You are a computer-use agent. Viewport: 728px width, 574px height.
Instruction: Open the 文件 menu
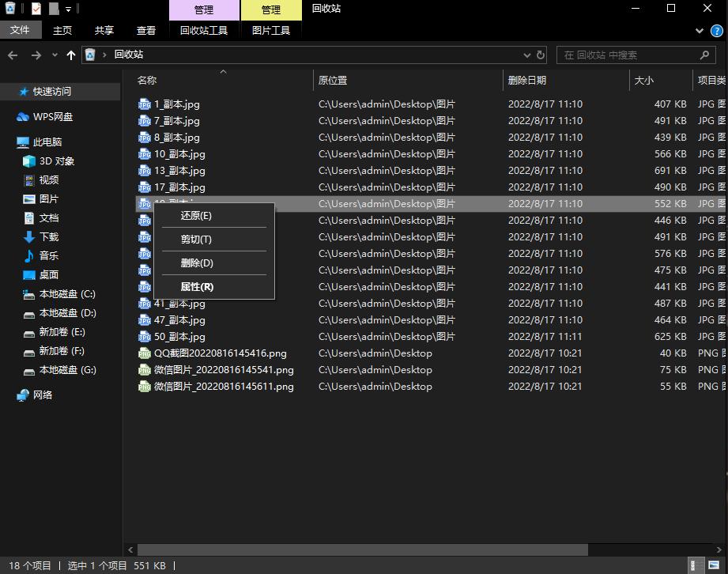tap(20, 30)
